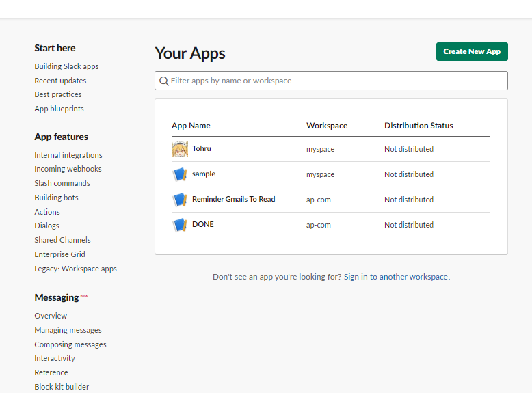Click ap-com workspace cell in DONE row
Viewport: 532px width, 393px height.
pyautogui.click(x=318, y=225)
